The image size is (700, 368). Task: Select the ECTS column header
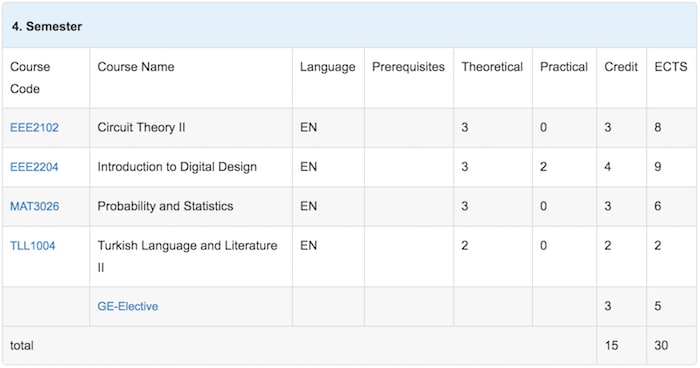click(671, 67)
